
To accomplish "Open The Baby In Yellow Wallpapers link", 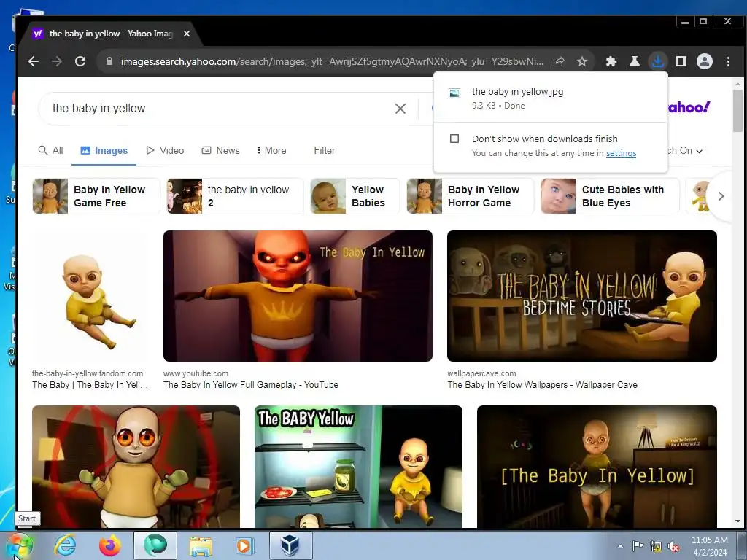I will (542, 385).
